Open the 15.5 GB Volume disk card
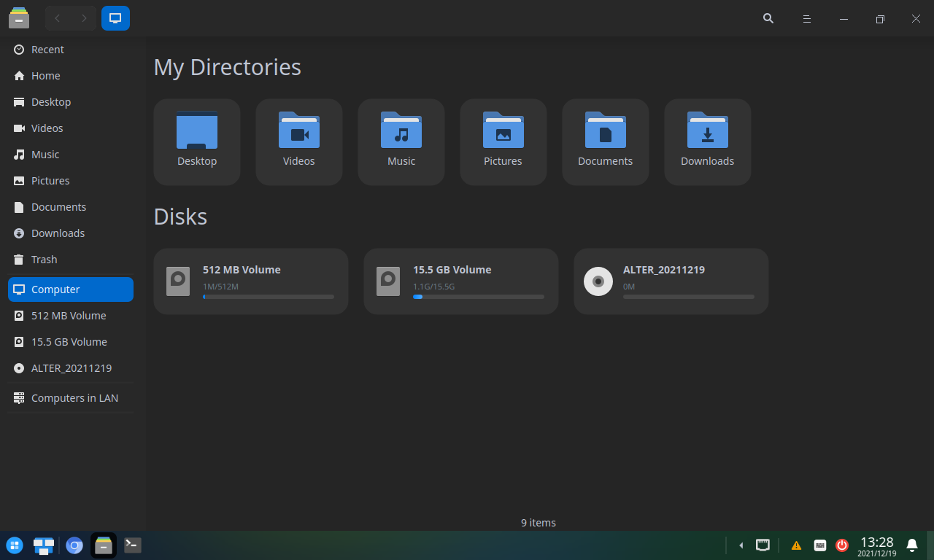The height and width of the screenshot is (560, 934). tap(461, 281)
